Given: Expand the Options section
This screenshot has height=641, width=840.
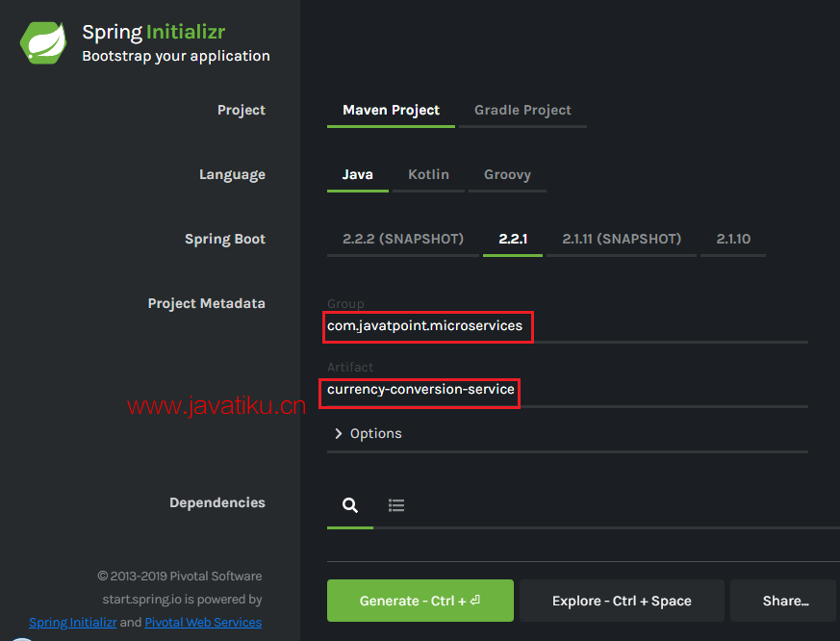Looking at the screenshot, I should tap(368, 433).
